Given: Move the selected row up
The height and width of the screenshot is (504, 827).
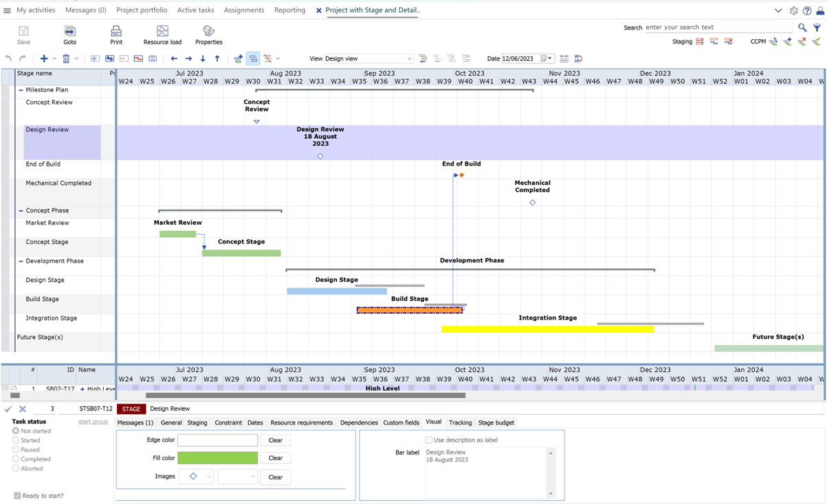Looking at the screenshot, I should pos(217,58).
